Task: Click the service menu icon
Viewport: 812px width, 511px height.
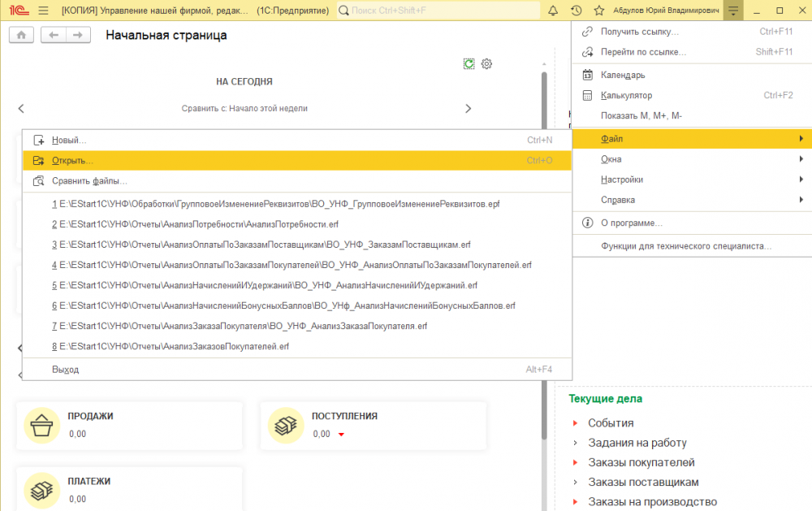Action: point(733,11)
